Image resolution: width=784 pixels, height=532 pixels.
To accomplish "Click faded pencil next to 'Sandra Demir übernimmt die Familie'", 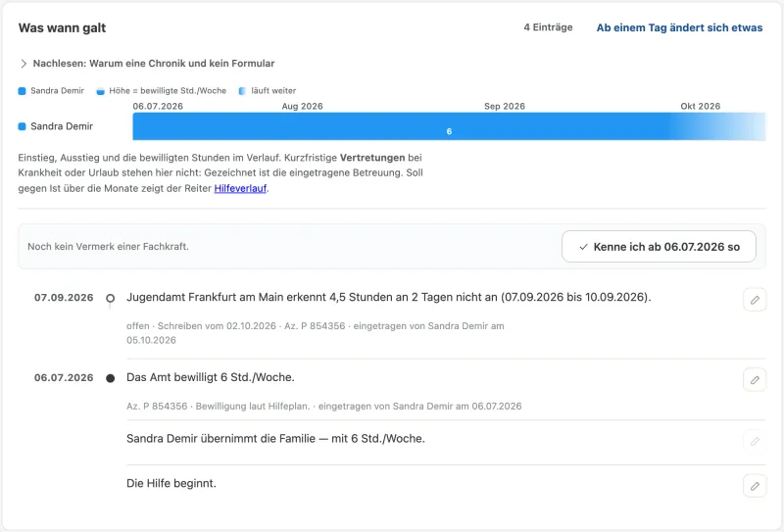I will pyautogui.click(x=755, y=441).
